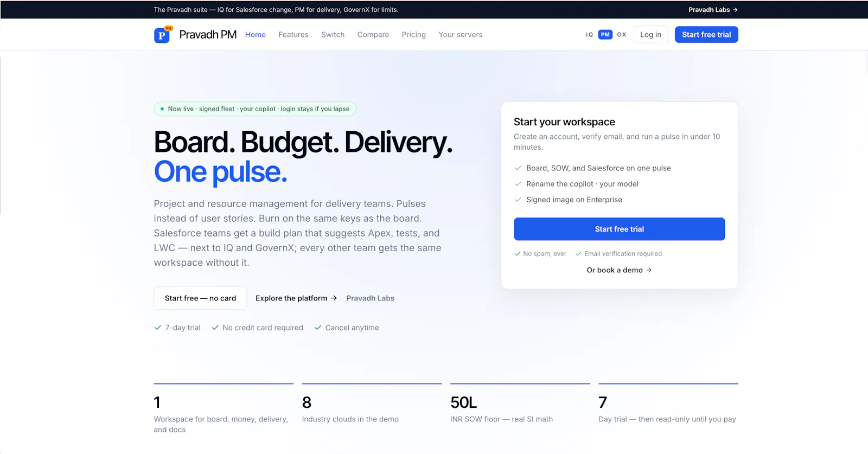The height and width of the screenshot is (454, 868).
Task: Click "Rename the copilot · your model" text
Action: (x=582, y=184)
